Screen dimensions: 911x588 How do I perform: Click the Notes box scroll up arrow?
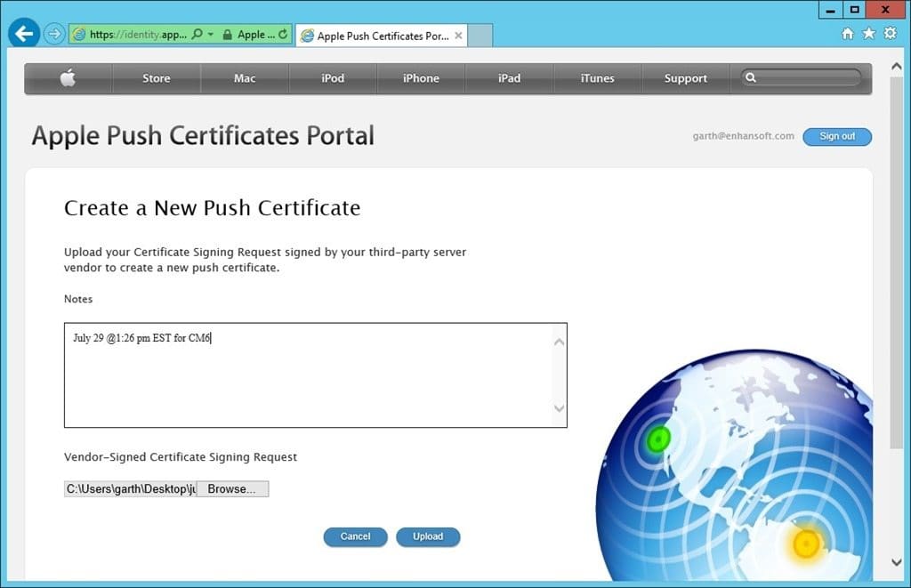coord(559,342)
